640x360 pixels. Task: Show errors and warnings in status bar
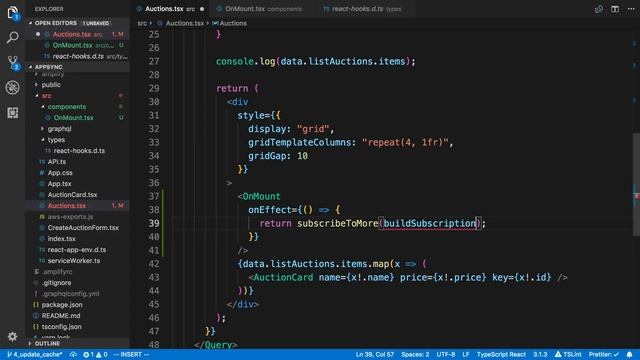[x=95, y=354]
